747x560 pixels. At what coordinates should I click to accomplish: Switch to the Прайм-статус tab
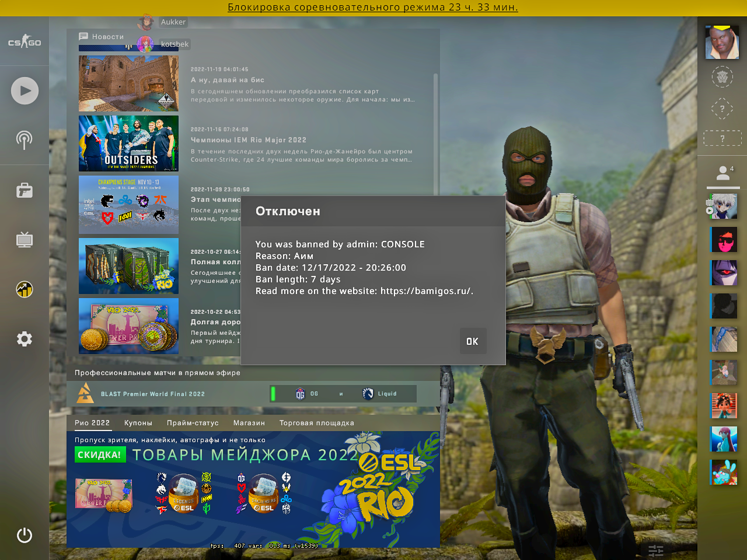point(193,423)
